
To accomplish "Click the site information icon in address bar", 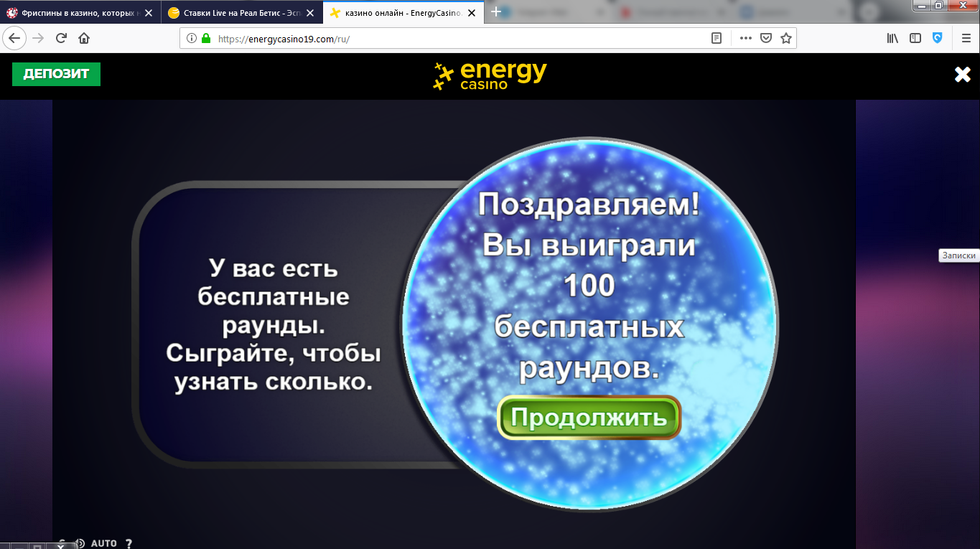I will coord(192,38).
